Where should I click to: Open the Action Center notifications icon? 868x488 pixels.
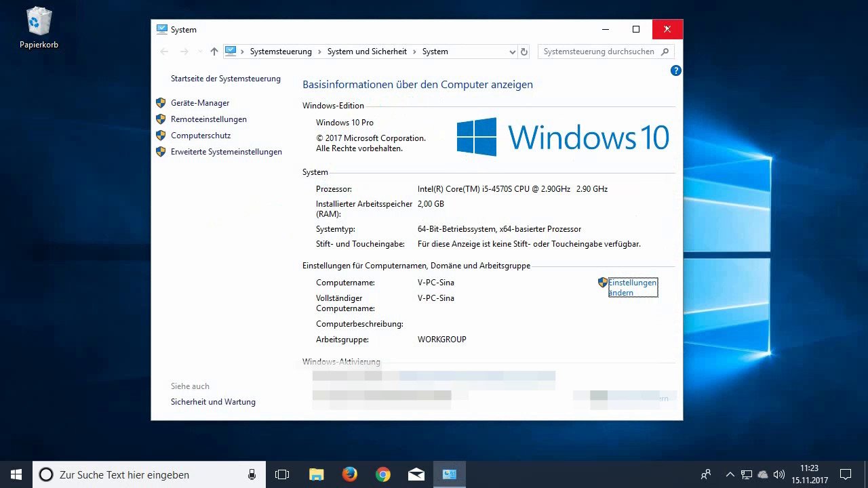click(846, 474)
